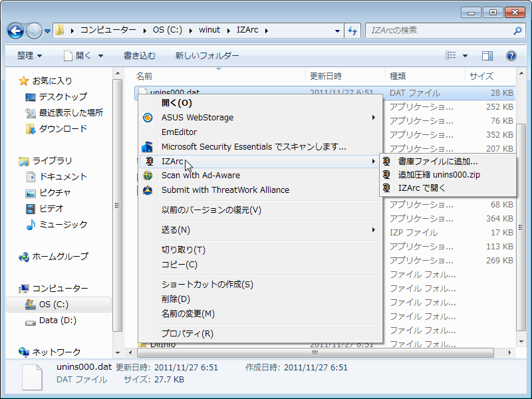The image size is (532, 399).
Task: Click the Forward navigation arrow
Action: (34, 31)
